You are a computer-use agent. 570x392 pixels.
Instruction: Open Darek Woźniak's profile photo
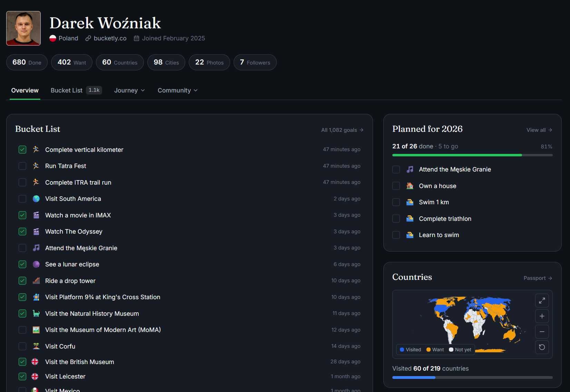pos(23,28)
